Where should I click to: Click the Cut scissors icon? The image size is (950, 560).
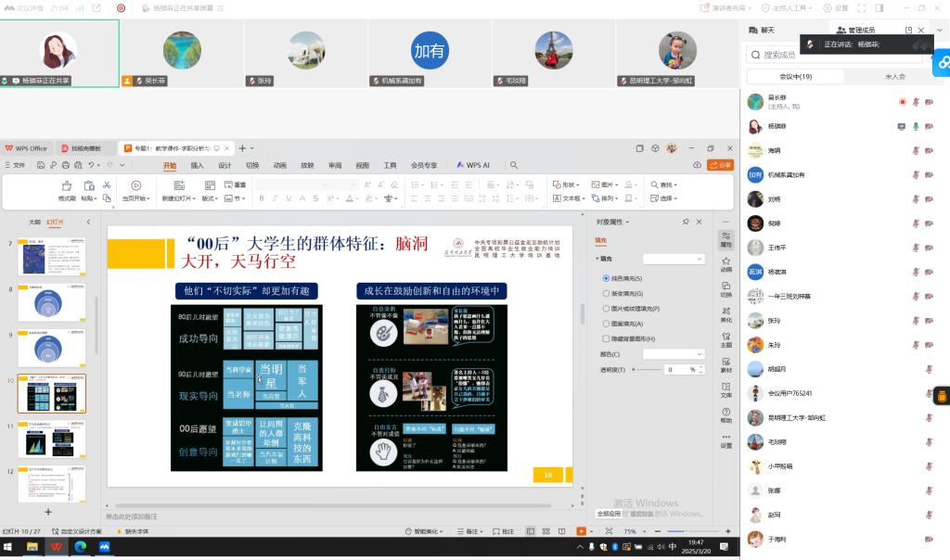[x=107, y=185]
